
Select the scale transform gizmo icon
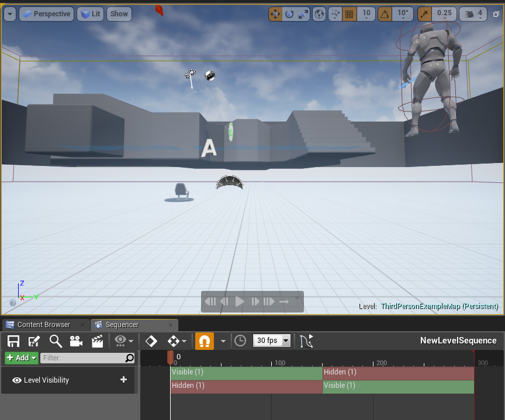coord(303,13)
